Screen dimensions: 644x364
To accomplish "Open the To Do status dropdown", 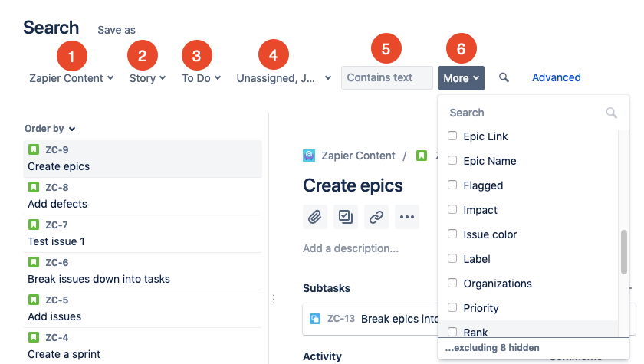I will [x=201, y=78].
